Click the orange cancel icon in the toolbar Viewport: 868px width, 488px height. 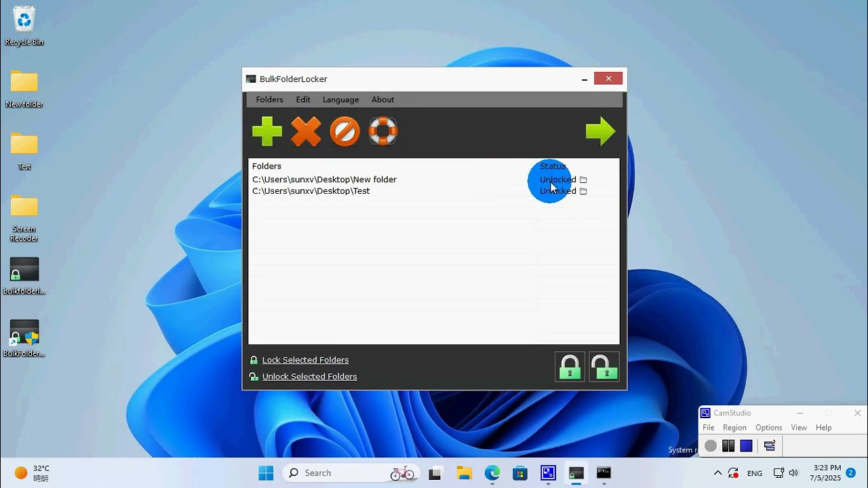(345, 131)
